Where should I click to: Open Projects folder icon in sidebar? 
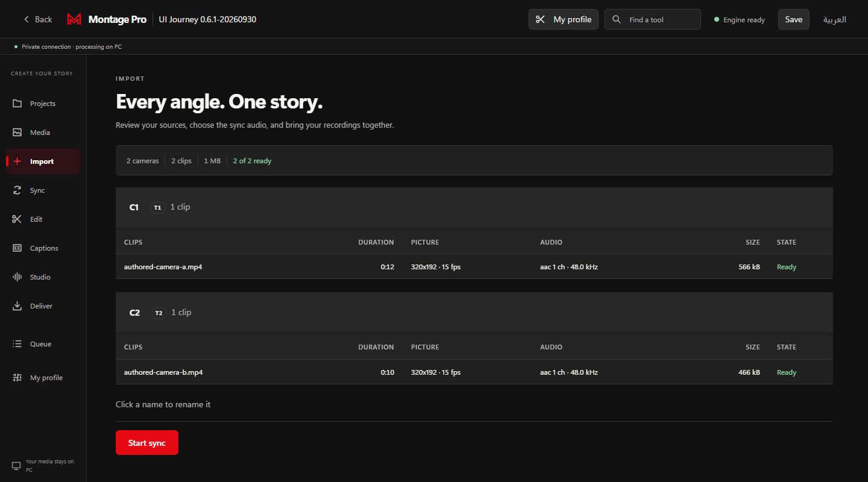(x=17, y=104)
